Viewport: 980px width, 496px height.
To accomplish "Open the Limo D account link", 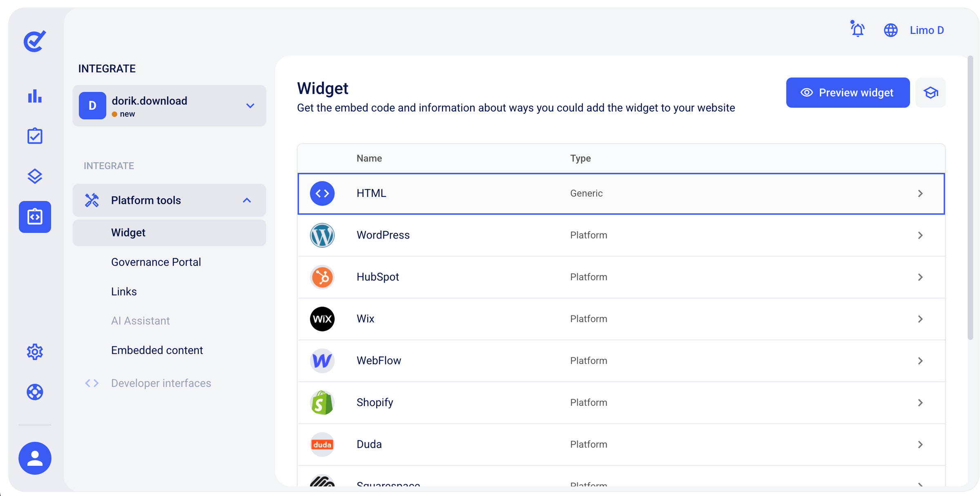I will click(x=926, y=30).
